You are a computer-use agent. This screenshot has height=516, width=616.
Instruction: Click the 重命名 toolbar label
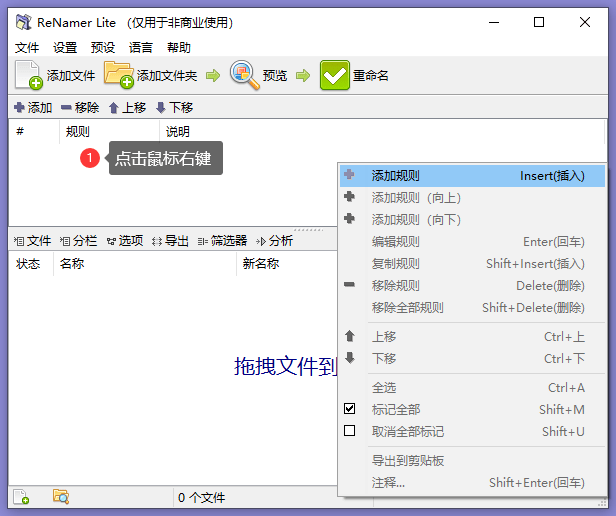click(371, 75)
